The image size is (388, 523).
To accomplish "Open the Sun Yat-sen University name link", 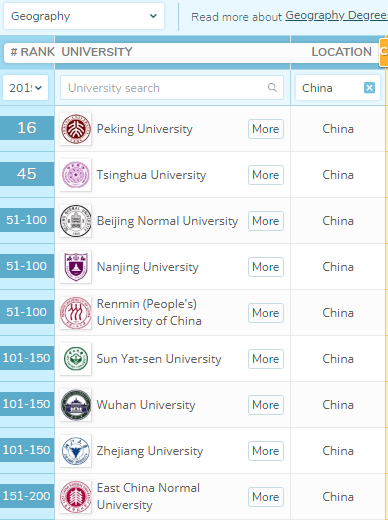I will pos(159,359).
